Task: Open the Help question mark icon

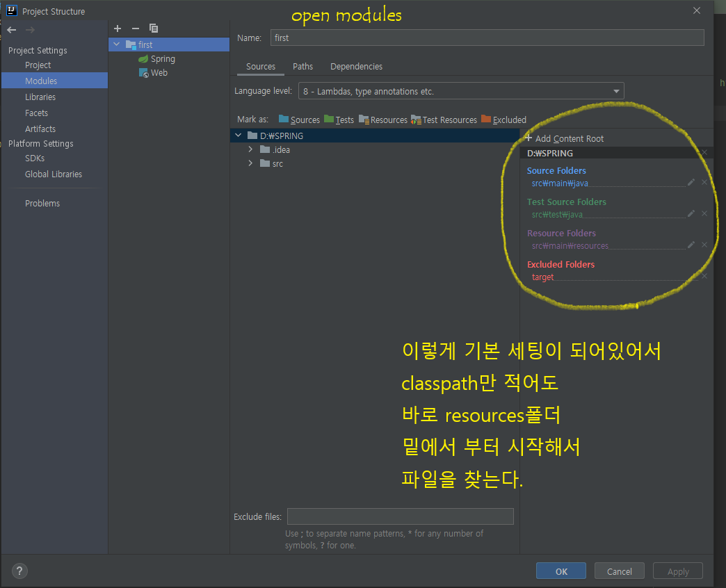Action: 19,571
